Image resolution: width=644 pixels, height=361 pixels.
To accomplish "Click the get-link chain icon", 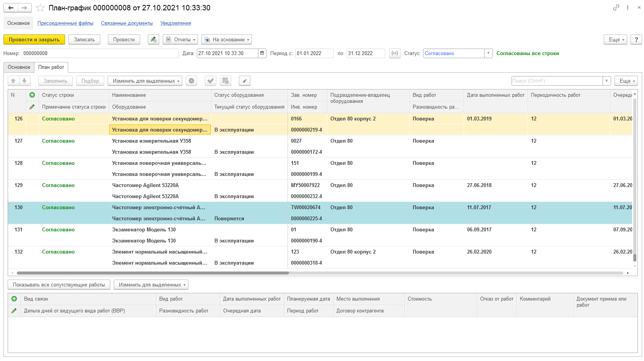I will point(616,8).
